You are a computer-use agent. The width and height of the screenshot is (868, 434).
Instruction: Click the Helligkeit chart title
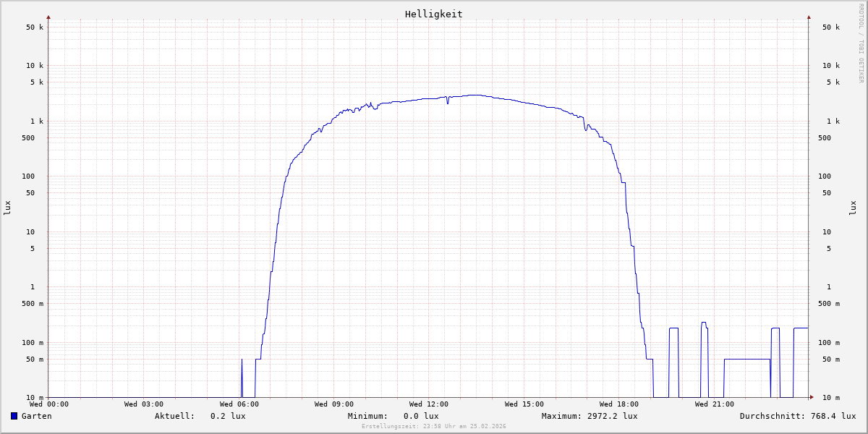433,14
